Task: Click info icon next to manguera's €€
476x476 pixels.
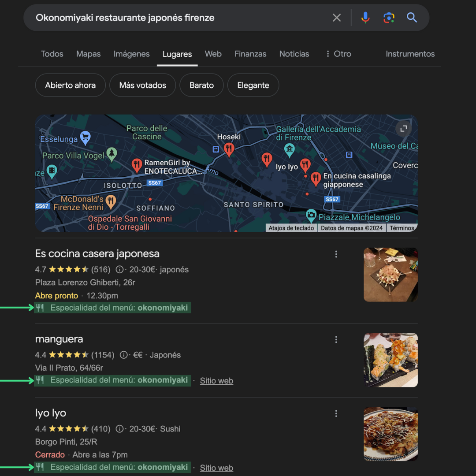Action: [x=123, y=354]
